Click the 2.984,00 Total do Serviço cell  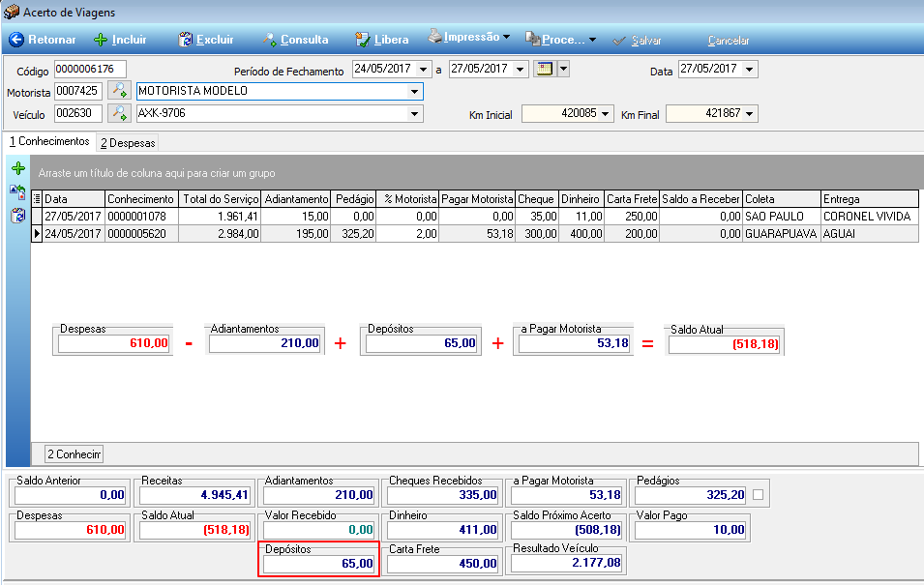[x=220, y=234]
